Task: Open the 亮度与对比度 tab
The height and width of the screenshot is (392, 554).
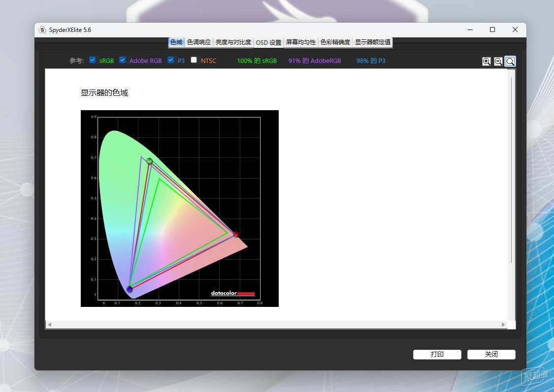Action: coord(233,42)
